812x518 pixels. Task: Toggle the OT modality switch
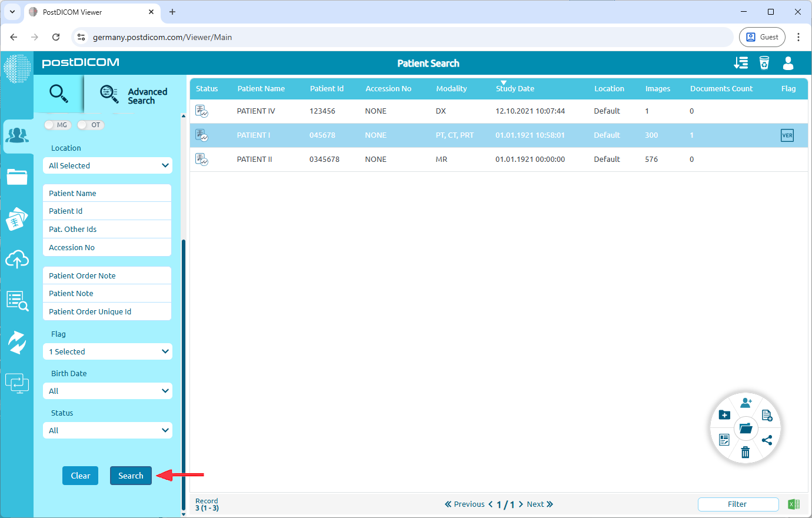[x=91, y=125]
